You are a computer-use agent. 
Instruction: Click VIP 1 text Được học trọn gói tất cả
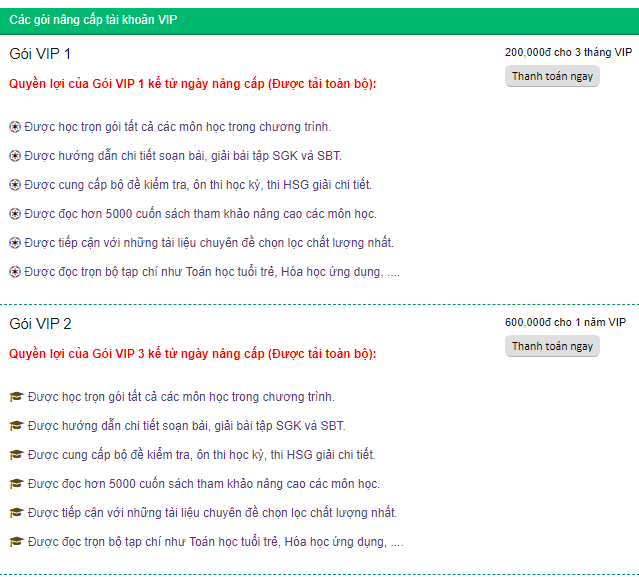tap(178, 127)
